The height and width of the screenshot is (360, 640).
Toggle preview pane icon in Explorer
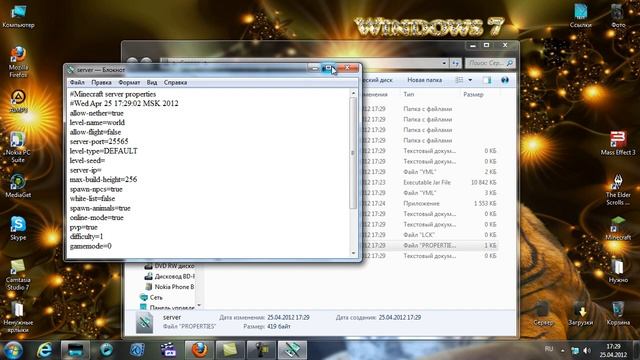coord(487,80)
